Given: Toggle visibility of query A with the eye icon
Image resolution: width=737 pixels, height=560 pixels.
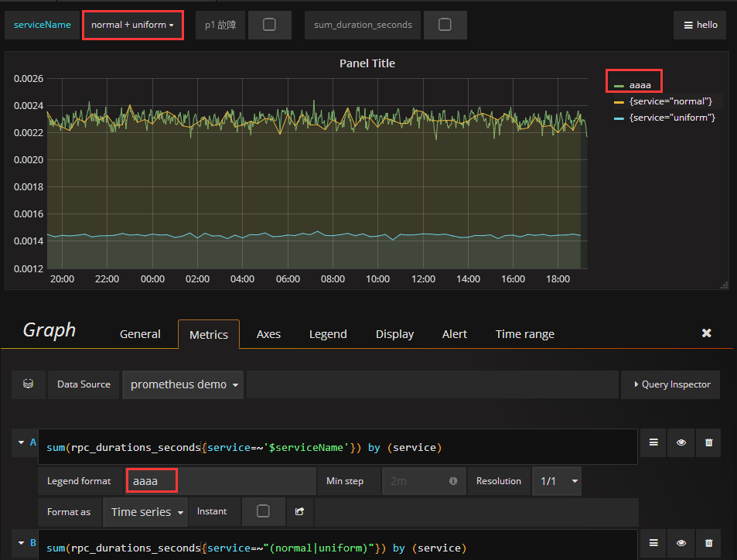Looking at the screenshot, I should click(681, 442).
